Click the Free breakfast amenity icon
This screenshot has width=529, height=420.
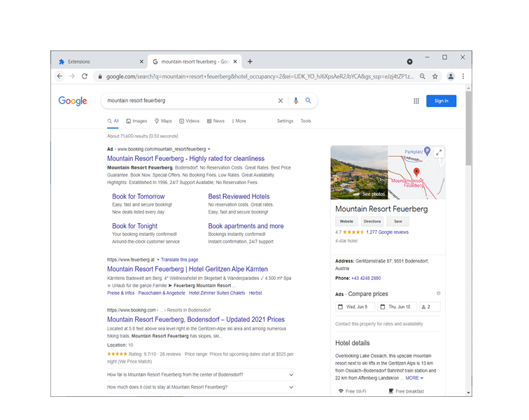390,391
